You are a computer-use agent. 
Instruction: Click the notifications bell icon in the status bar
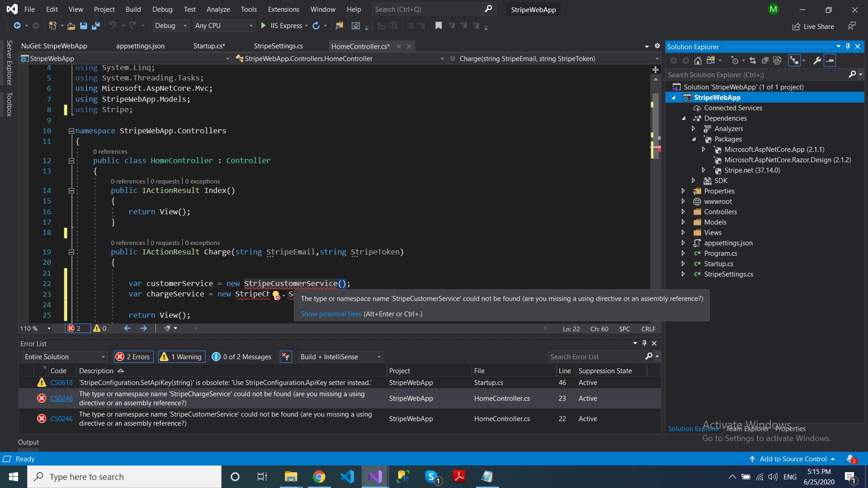pyautogui.click(x=851, y=459)
